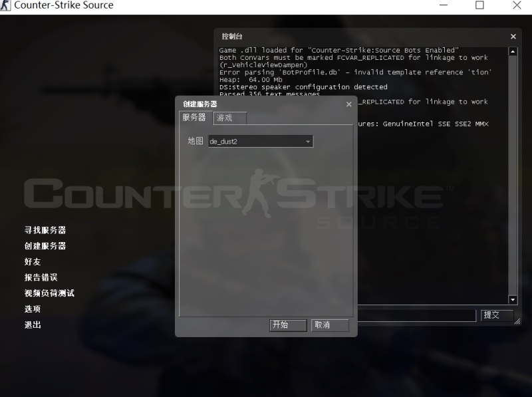
Task: Open the 地图 map dropdown de_dust2
Action: tap(261, 141)
